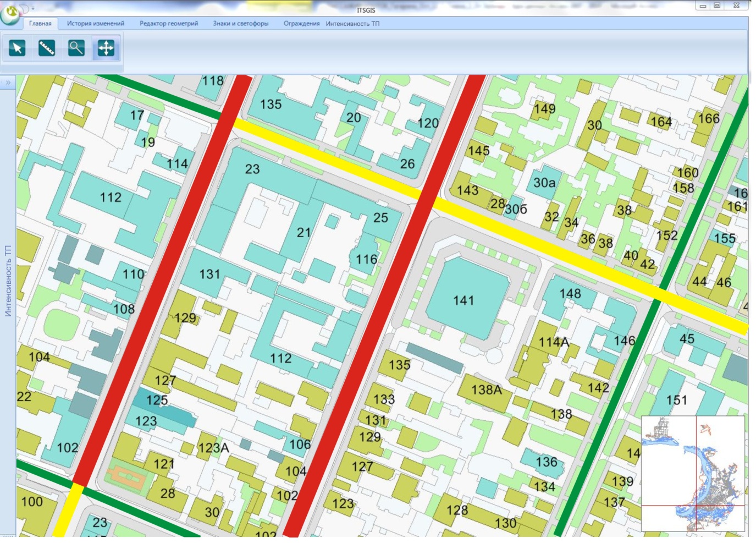756x543 pixels.
Task: Maximize the ITSGIS window
Action: (717, 6)
